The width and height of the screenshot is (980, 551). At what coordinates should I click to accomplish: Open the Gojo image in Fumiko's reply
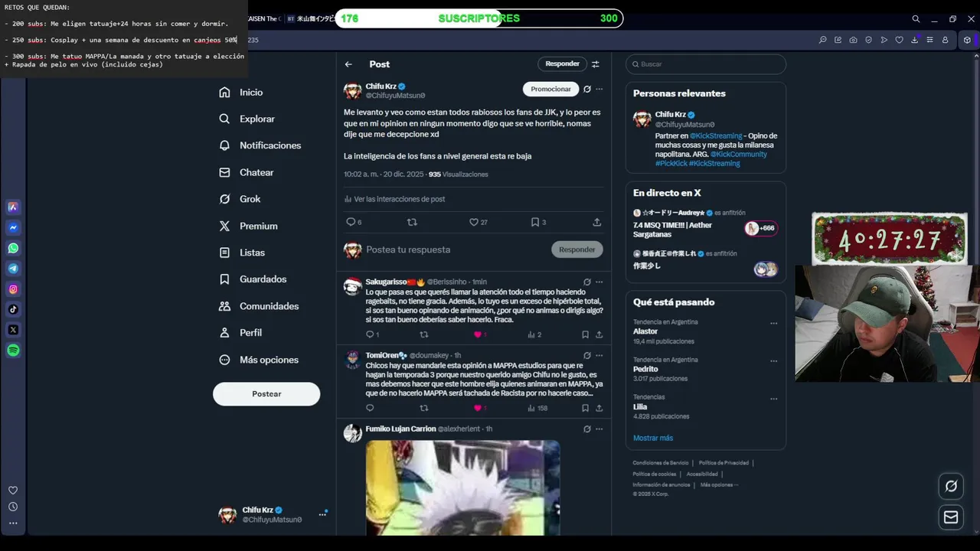coord(462,487)
